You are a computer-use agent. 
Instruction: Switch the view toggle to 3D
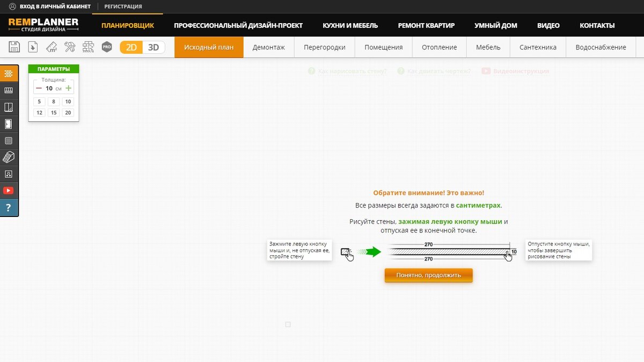(x=153, y=47)
